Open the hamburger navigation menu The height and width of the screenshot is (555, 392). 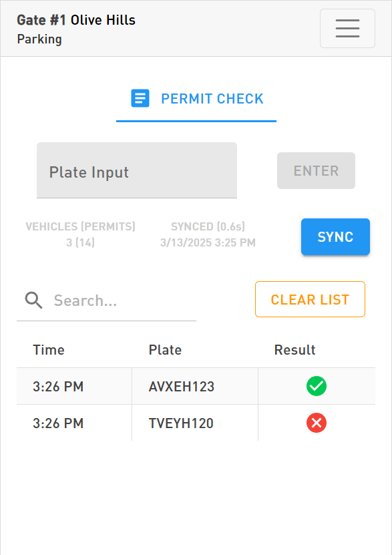click(347, 28)
